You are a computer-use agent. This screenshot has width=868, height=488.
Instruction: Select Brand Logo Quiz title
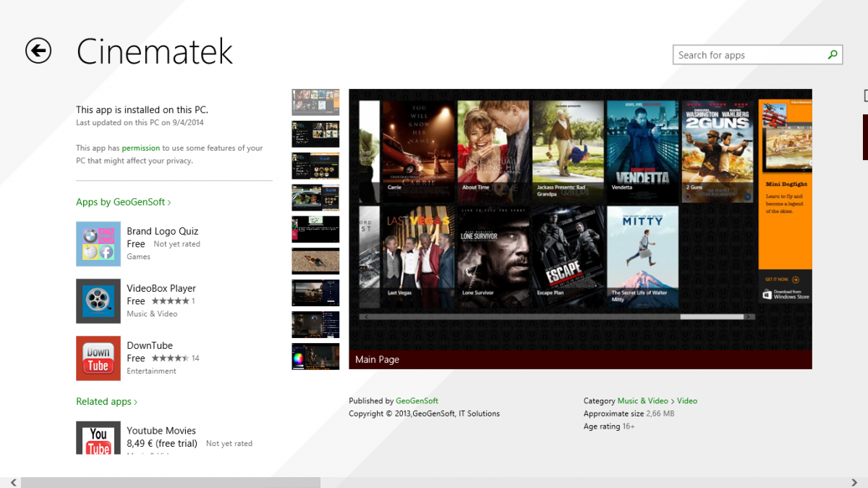[x=162, y=231]
